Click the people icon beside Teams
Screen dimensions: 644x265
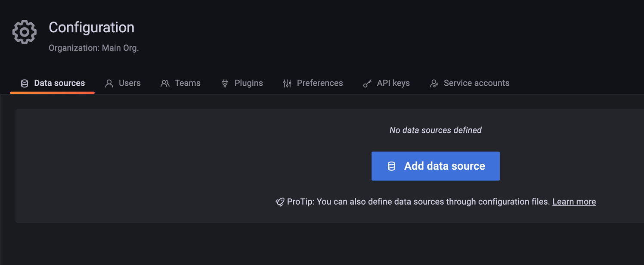[x=165, y=84]
